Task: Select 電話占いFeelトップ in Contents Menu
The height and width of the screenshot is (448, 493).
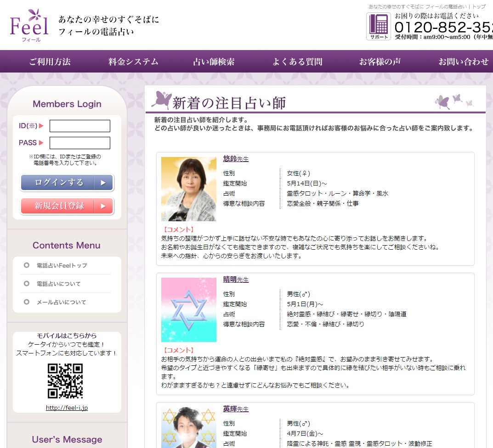Action: [x=62, y=265]
